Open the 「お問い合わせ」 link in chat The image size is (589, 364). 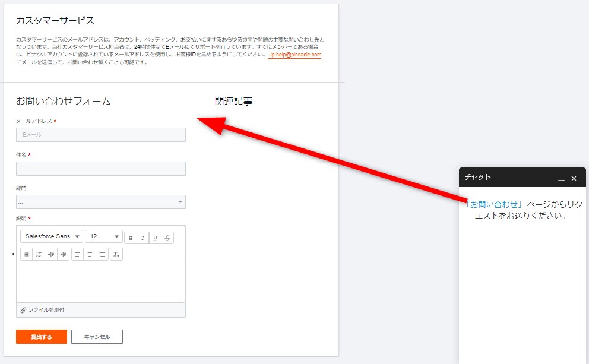[494, 204]
